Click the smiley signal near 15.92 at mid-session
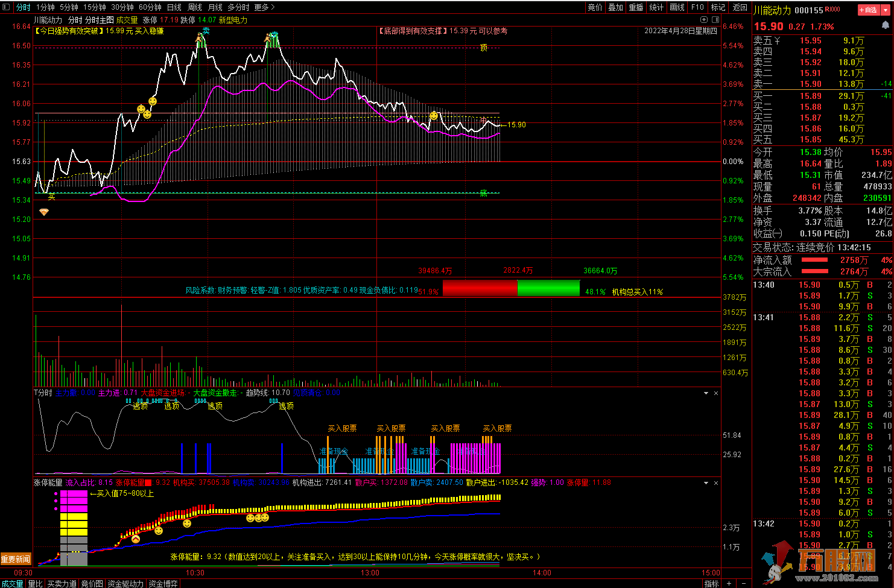Viewport: 894px width, 588px height. 434,116
